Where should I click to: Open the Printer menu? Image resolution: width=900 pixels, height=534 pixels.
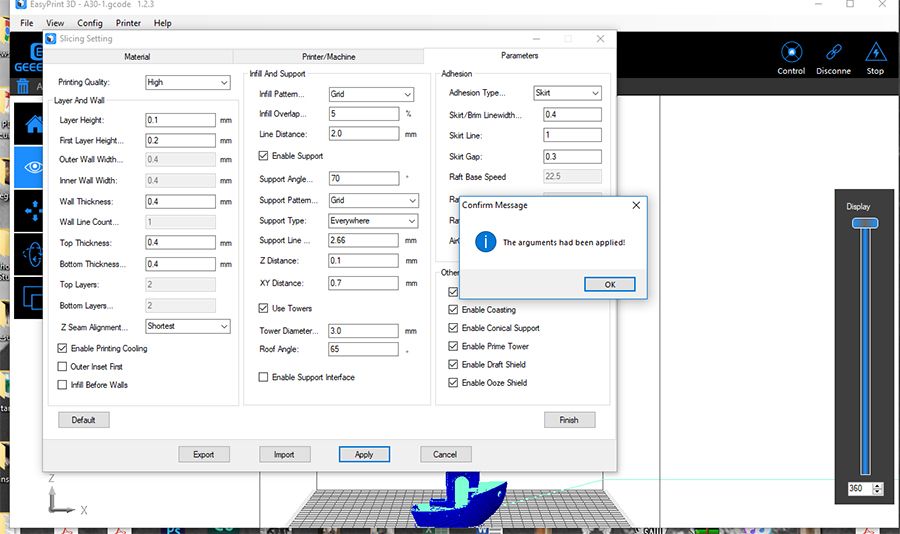pos(128,23)
